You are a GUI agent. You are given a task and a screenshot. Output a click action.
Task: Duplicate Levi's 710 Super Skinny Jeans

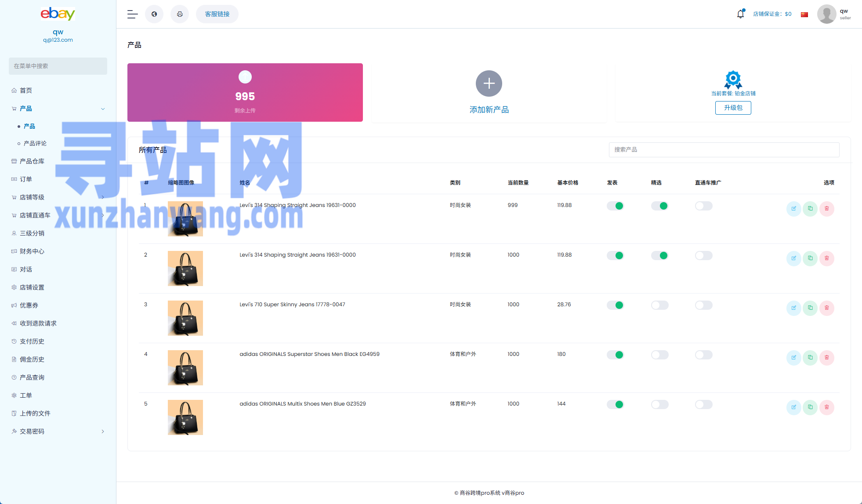[x=810, y=308]
